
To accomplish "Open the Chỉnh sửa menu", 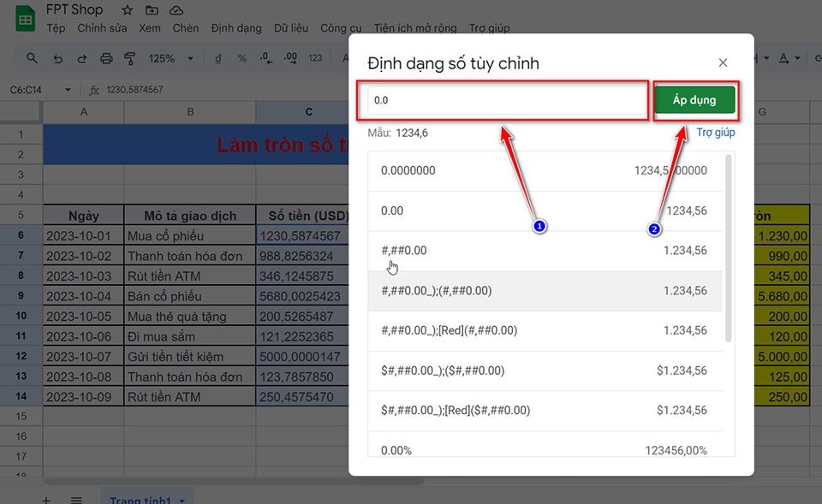I will click(102, 27).
